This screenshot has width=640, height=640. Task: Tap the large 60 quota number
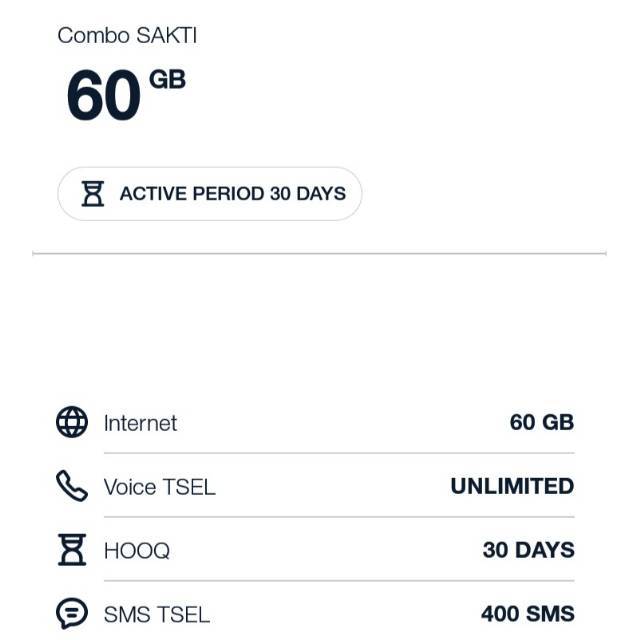point(103,97)
